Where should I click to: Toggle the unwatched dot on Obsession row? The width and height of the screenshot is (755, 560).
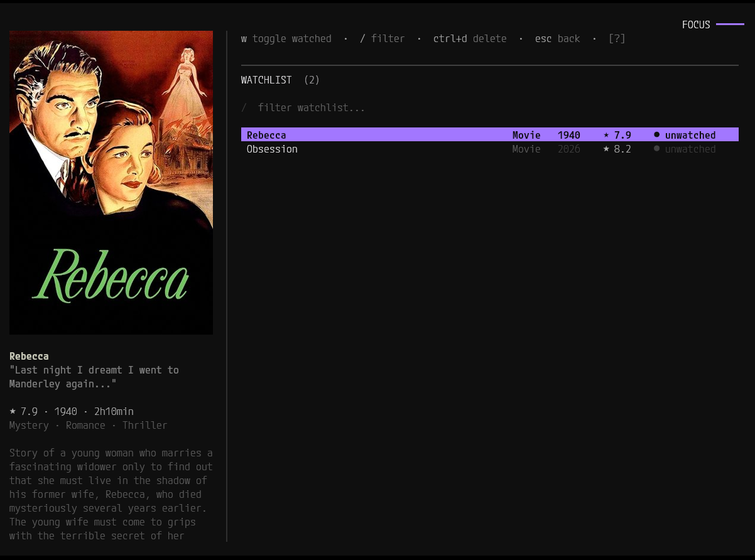tap(657, 148)
